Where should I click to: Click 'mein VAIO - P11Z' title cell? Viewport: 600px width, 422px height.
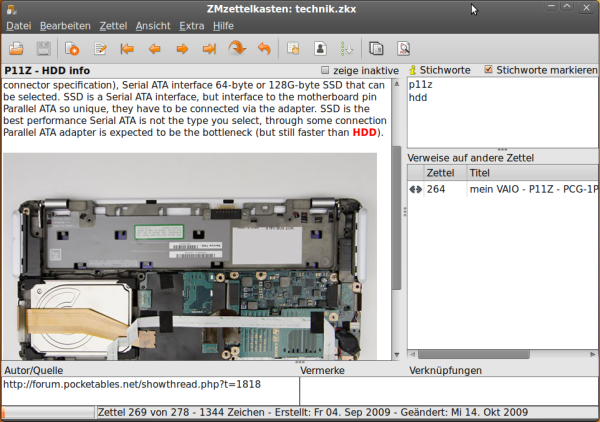point(533,189)
